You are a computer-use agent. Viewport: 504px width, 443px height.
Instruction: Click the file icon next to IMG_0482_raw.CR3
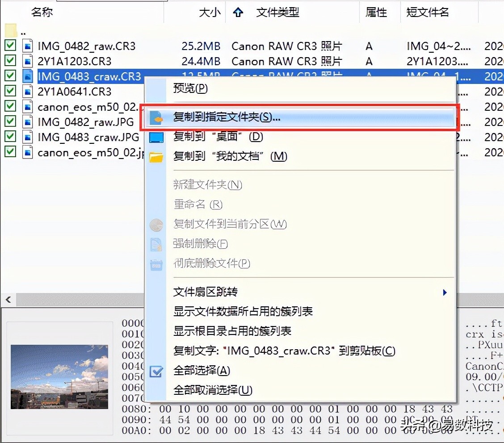(27, 46)
